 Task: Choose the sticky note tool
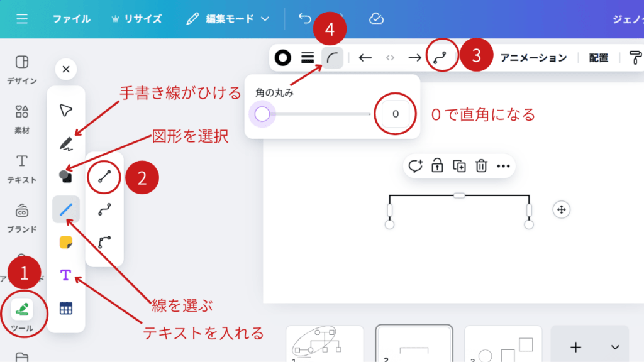66,242
